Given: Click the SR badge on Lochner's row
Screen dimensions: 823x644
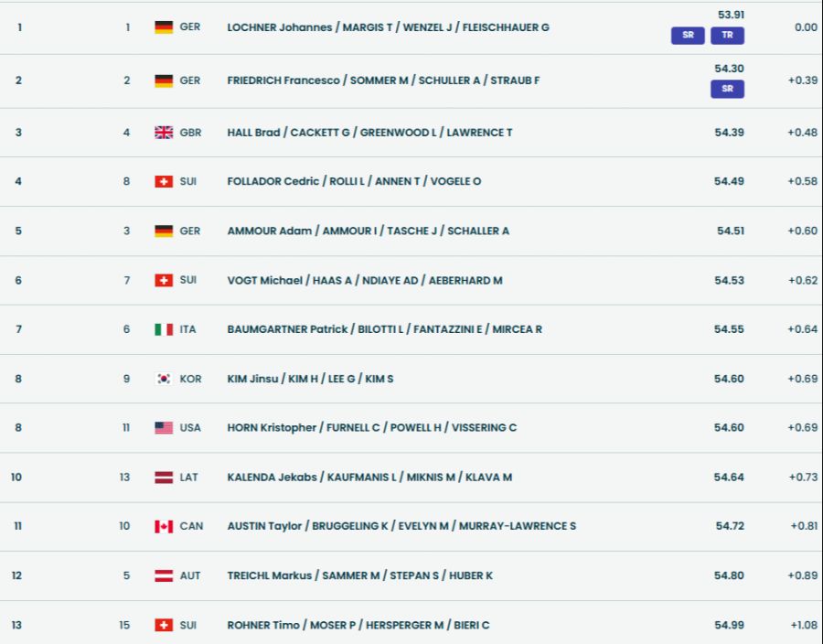Looking at the screenshot, I should pos(688,37).
